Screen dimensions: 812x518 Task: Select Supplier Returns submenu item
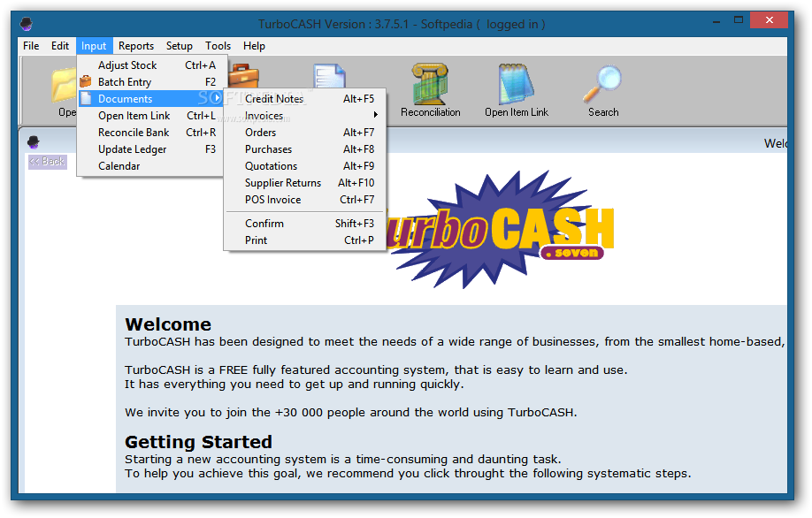click(x=305, y=183)
